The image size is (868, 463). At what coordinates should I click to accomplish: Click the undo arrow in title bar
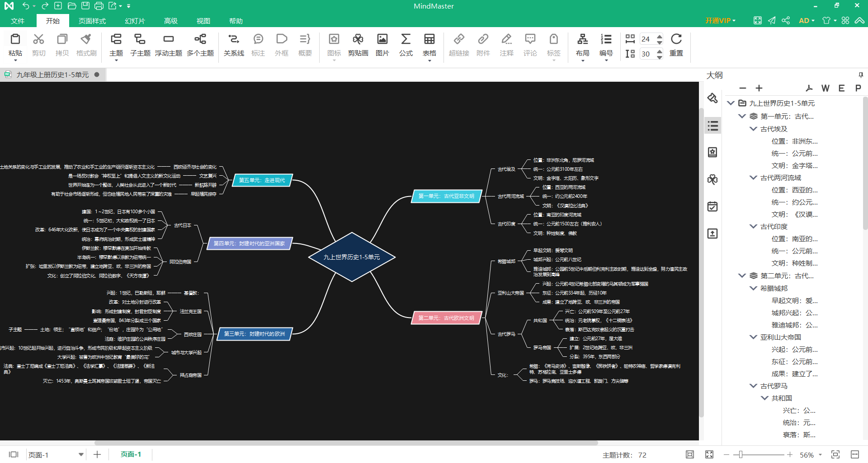tap(26, 6)
